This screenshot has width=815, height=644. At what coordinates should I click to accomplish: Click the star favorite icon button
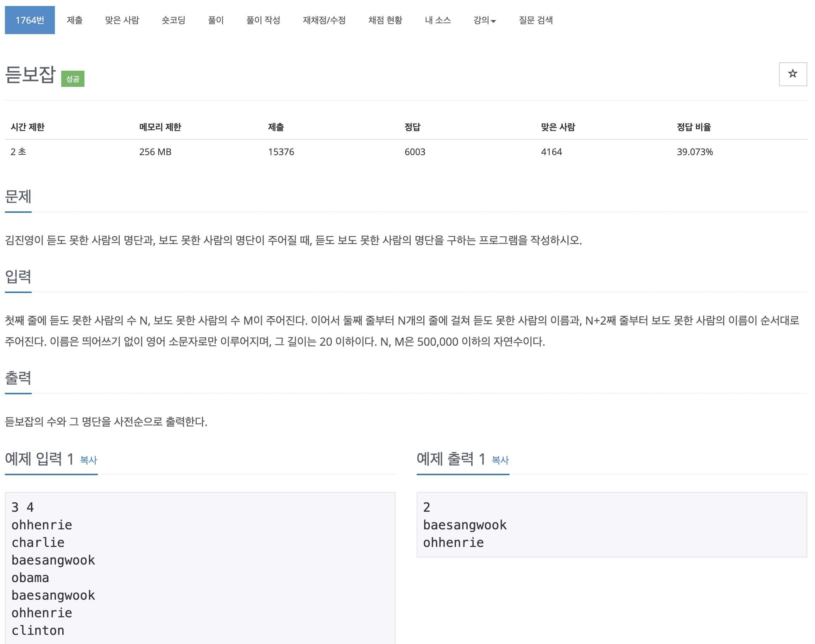click(x=792, y=74)
